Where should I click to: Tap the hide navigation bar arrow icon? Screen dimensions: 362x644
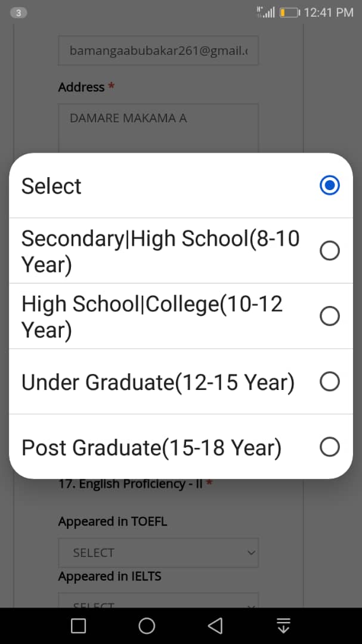click(283, 626)
